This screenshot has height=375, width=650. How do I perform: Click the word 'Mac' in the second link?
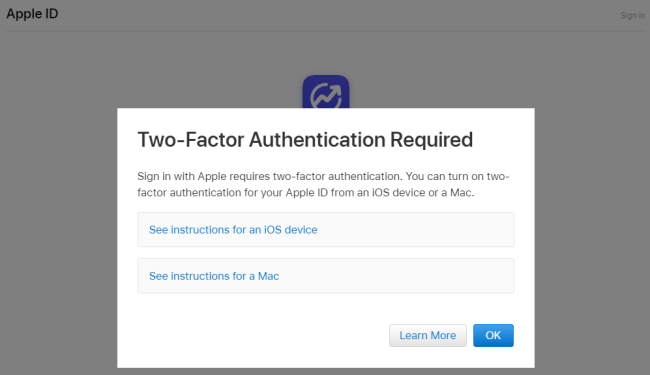(x=268, y=276)
